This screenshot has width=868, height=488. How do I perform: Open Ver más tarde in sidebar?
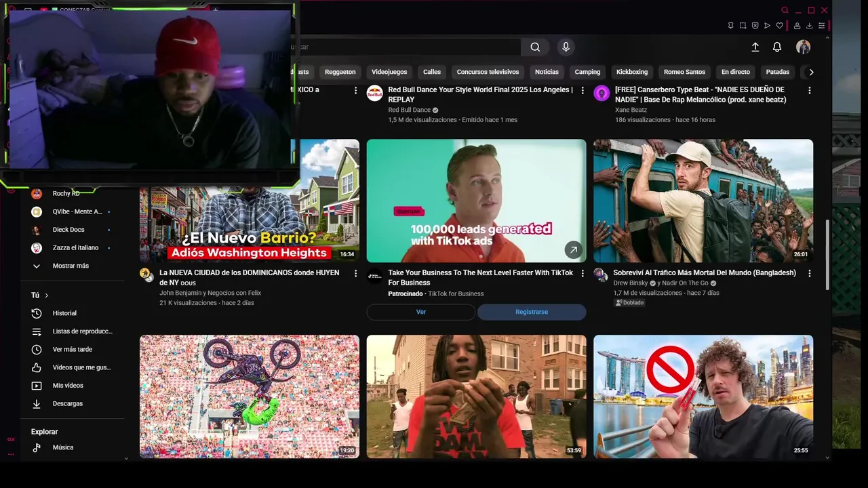72,349
